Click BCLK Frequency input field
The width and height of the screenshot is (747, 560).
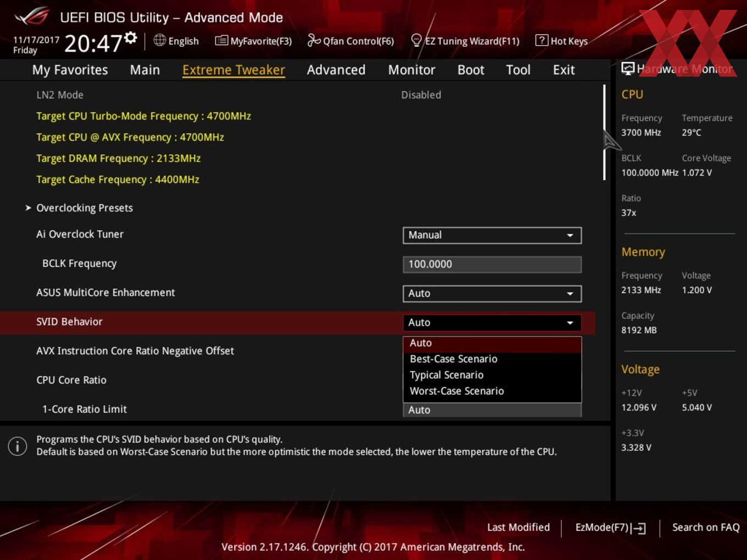pos(492,264)
